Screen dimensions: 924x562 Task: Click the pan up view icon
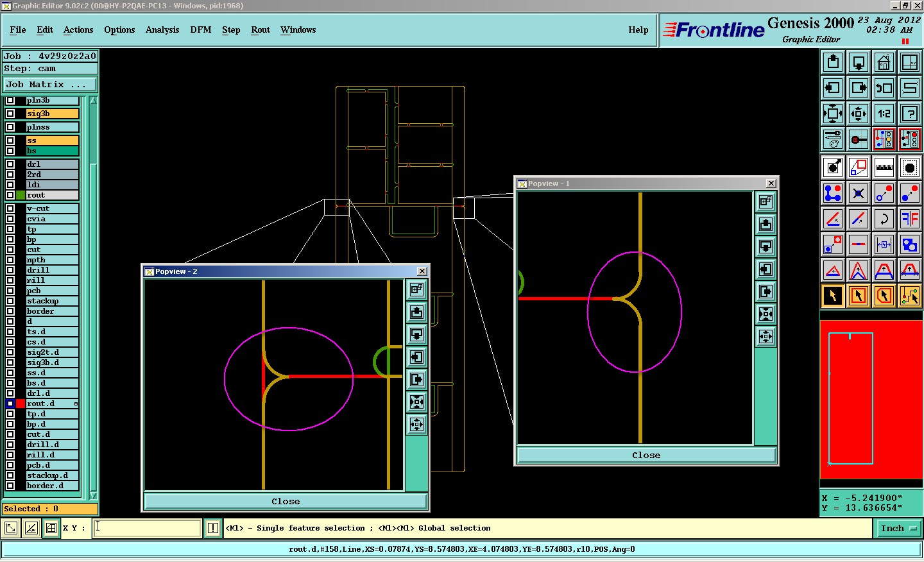[833, 62]
